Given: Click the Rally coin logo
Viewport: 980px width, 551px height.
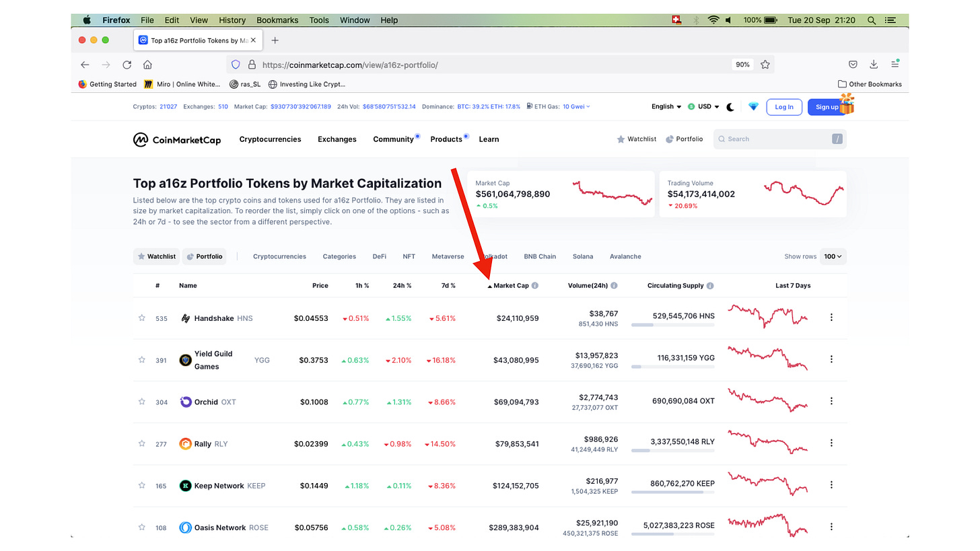Looking at the screenshot, I should (x=186, y=444).
